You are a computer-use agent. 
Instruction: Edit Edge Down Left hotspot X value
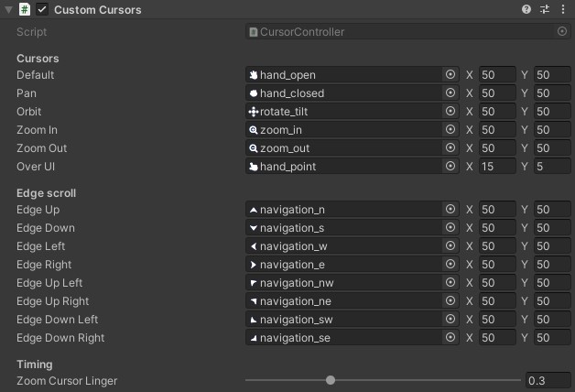pyautogui.click(x=497, y=320)
